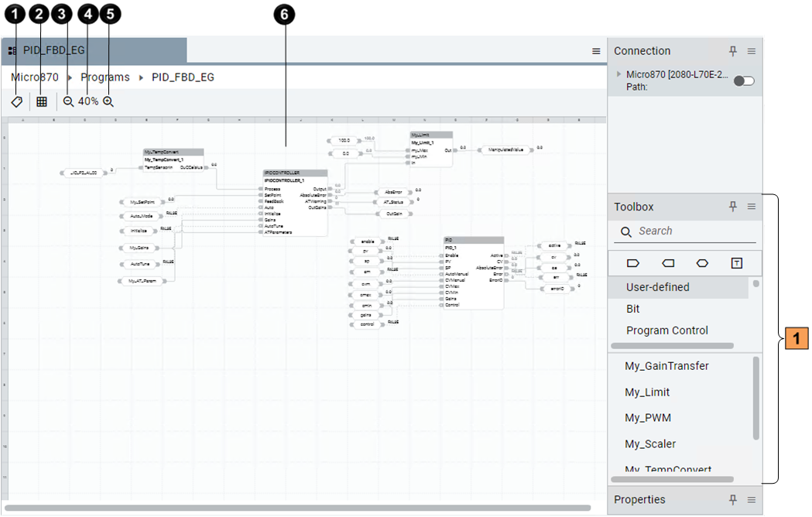Click the Toolbox search field
This screenshot has width=812, height=517.
(693, 231)
